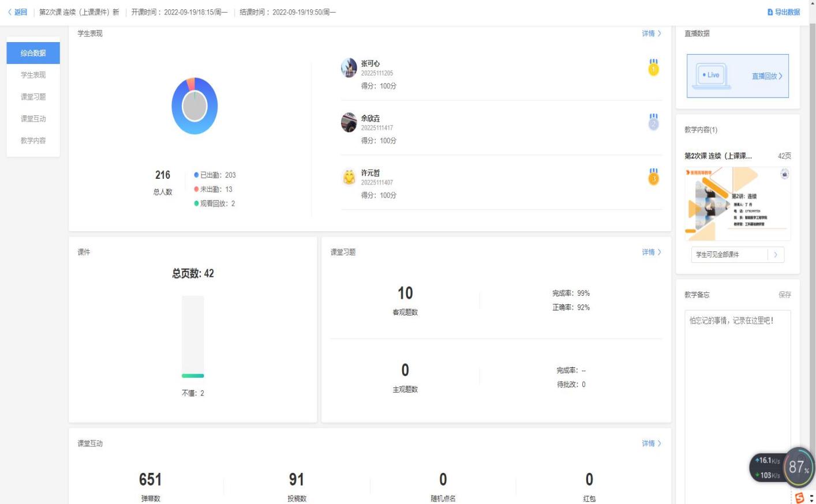Open 课堂互动 details link

coord(651,443)
